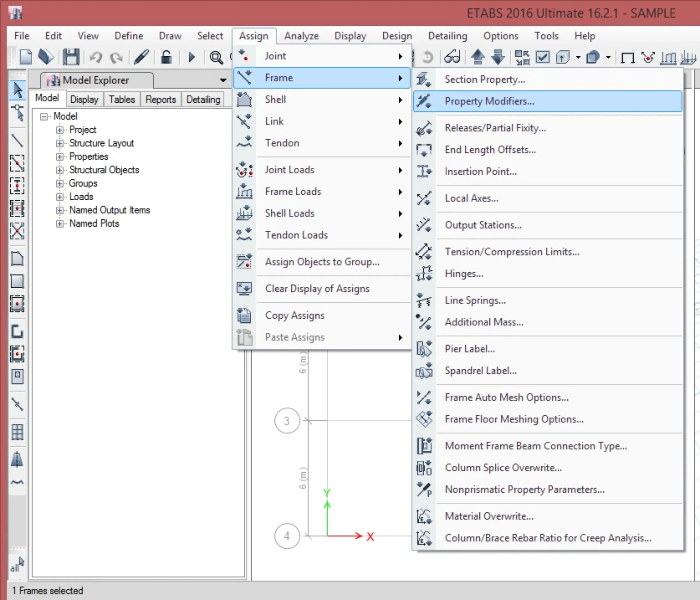Select the pointer tool in left toolbar
Image resolution: width=700 pixels, height=600 pixels.
click(17, 90)
